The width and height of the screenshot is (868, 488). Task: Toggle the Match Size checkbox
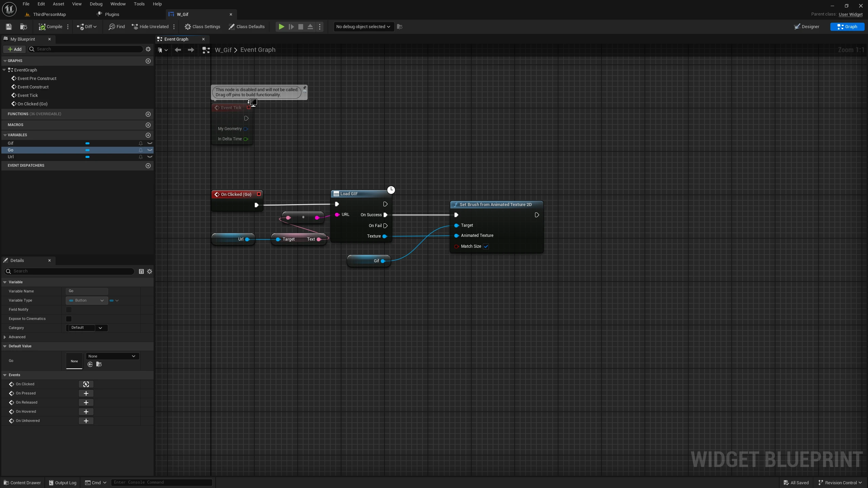coord(486,246)
